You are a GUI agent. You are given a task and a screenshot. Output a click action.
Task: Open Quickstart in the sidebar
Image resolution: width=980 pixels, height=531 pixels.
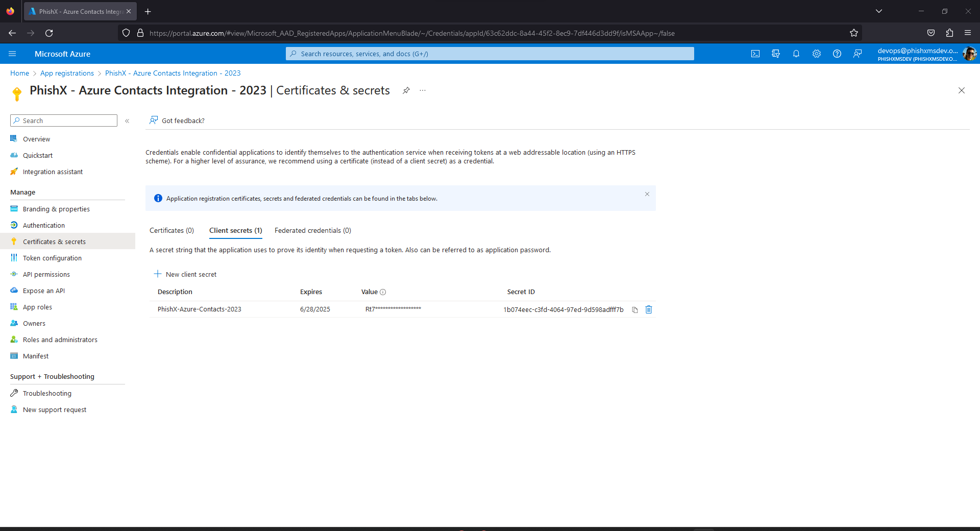[x=38, y=155]
